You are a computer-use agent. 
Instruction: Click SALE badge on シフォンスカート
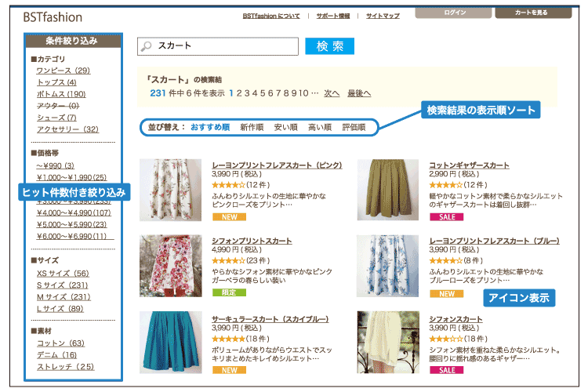446,370
